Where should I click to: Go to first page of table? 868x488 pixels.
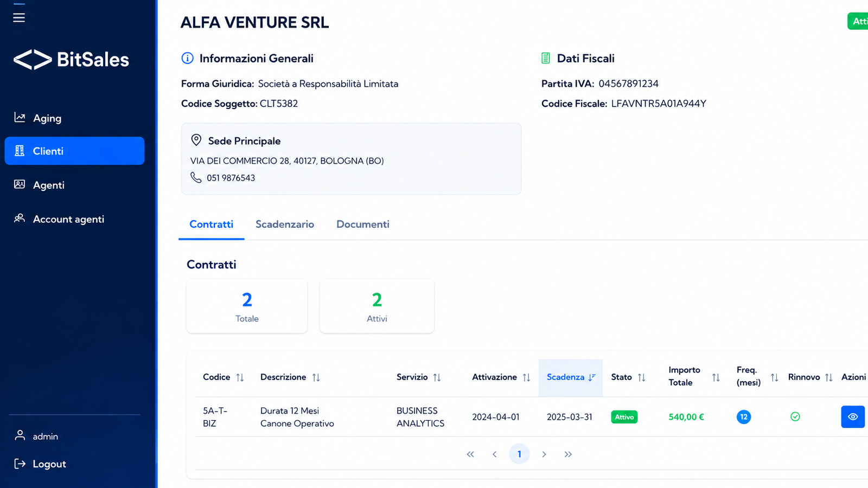tap(470, 454)
